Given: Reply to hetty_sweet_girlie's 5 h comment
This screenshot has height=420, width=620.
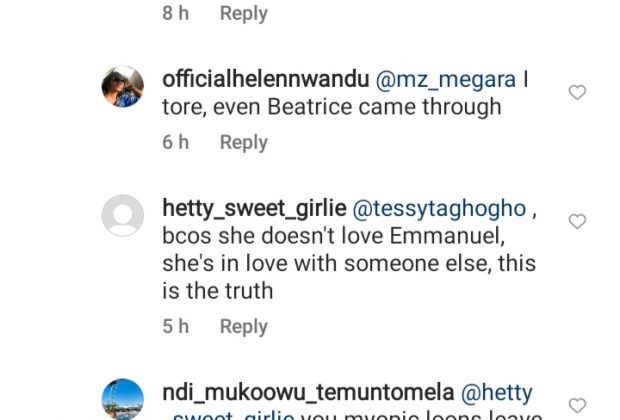Looking at the screenshot, I should (244, 327).
